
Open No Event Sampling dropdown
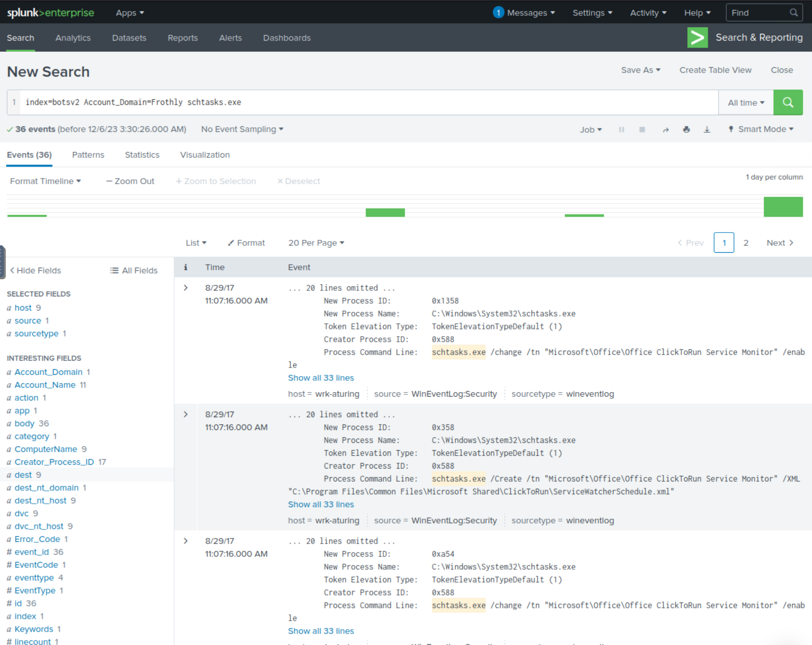242,129
